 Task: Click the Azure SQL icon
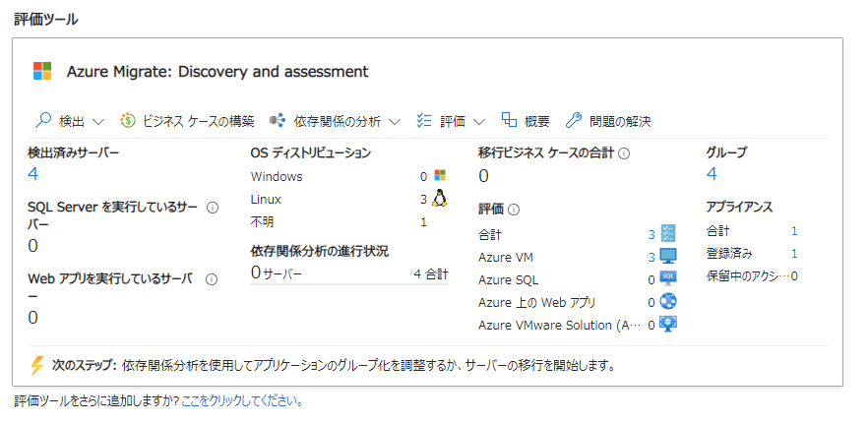coord(668,277)
